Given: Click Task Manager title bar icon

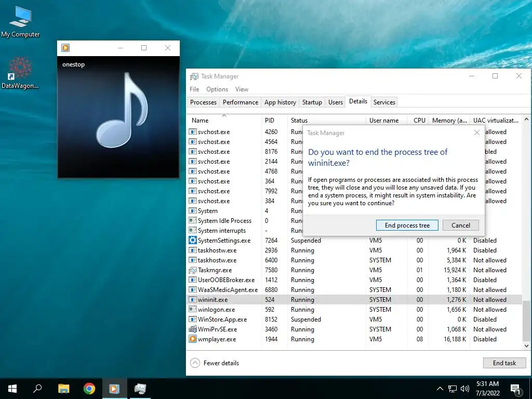Looking at the screenshot, I should [x=194, y=76].
